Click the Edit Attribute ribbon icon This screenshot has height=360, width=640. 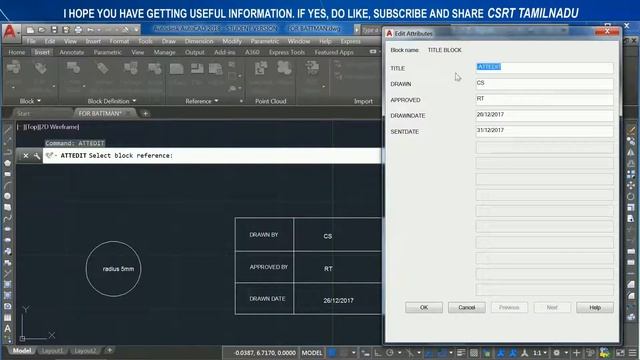(40, 69)
